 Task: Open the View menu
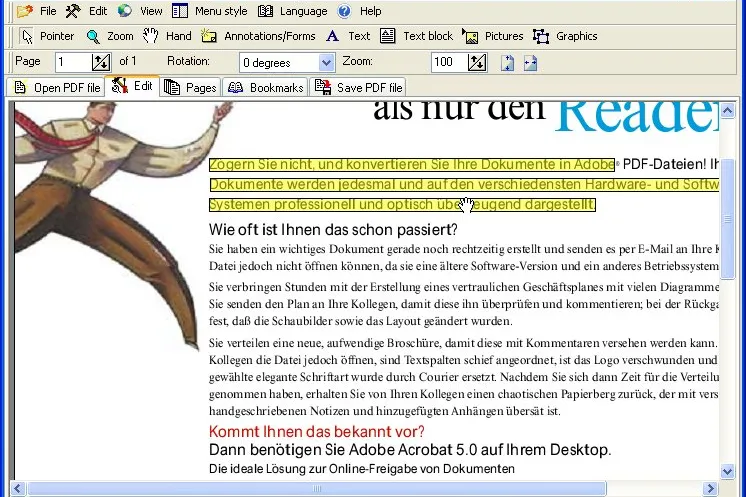(x=140, y=11)
